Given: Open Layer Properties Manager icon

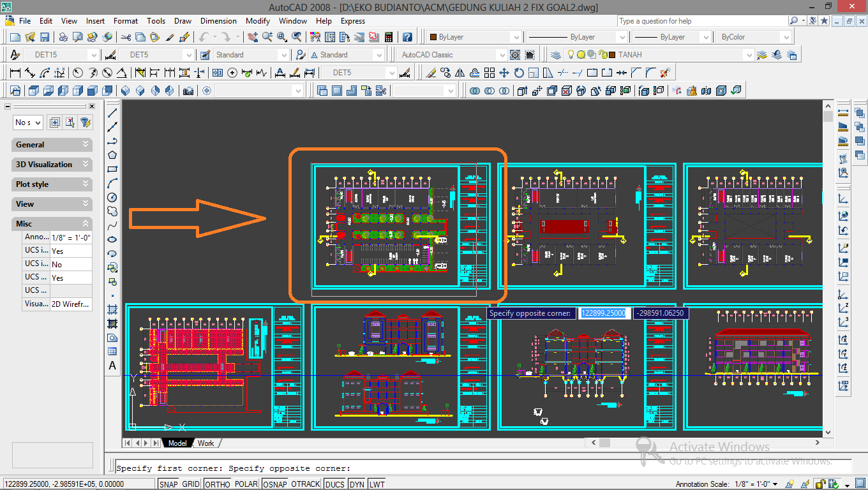Looking at the screenshot, I should (556, 55).
